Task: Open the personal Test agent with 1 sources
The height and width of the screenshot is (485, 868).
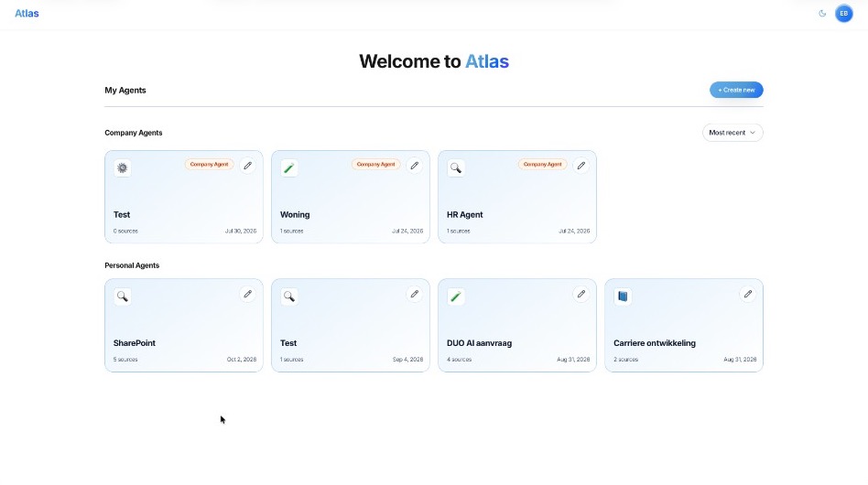Action: [x=351, y=325]
